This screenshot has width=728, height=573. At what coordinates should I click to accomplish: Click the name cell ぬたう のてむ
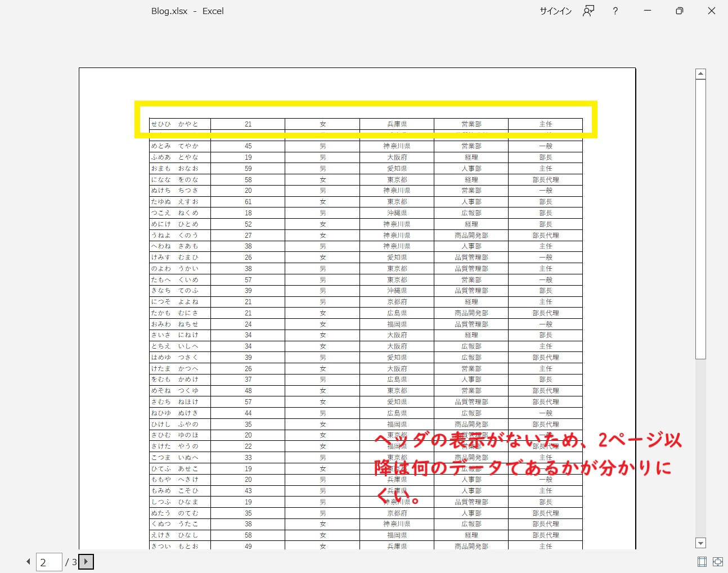pos(180,513)
